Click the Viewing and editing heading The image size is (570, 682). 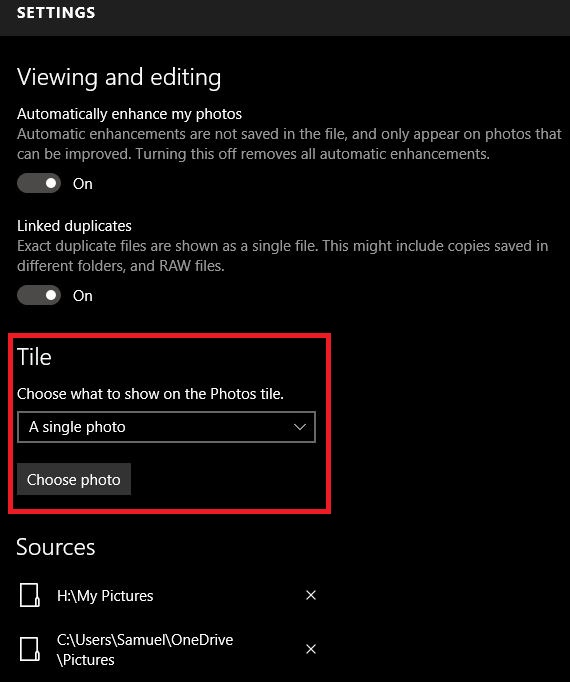(x=119, y=77)
